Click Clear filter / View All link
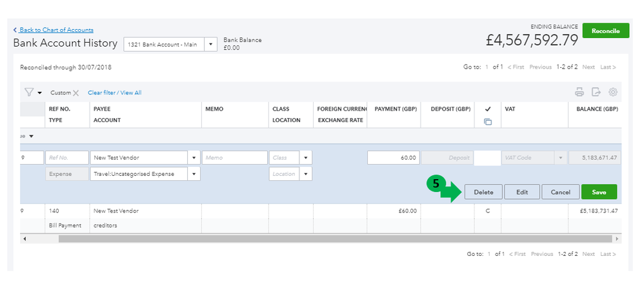Image resolution: width=644 pixels, height=285 pixels. tap(114, 93)
